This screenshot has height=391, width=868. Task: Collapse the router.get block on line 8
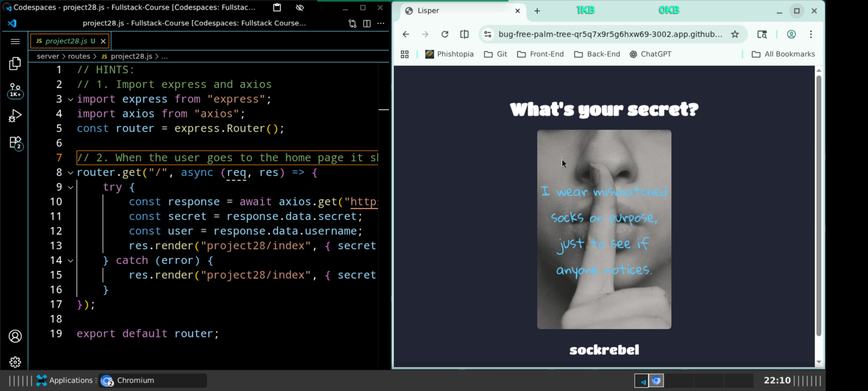pyautogui.click(x=71, y=173)
